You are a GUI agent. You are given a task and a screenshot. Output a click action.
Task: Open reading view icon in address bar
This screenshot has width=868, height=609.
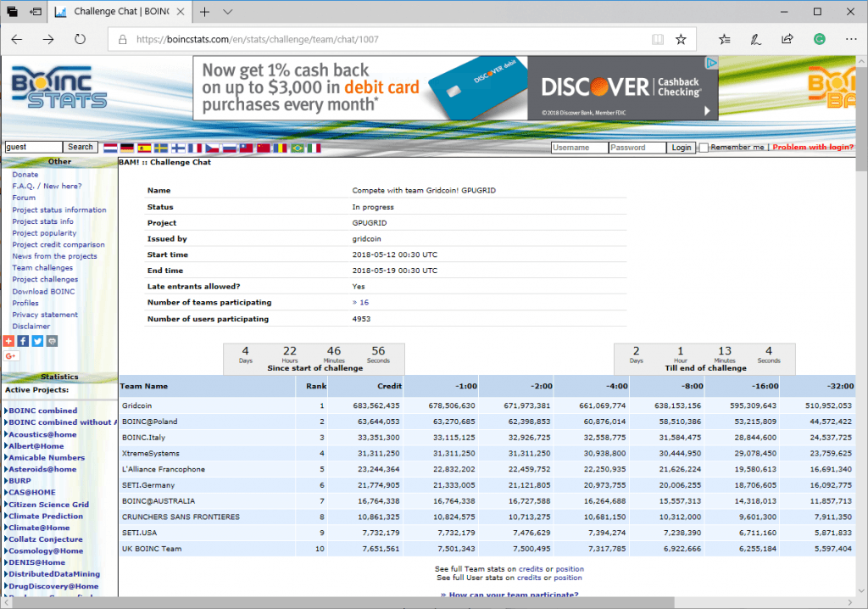click(x=657, y=39)
